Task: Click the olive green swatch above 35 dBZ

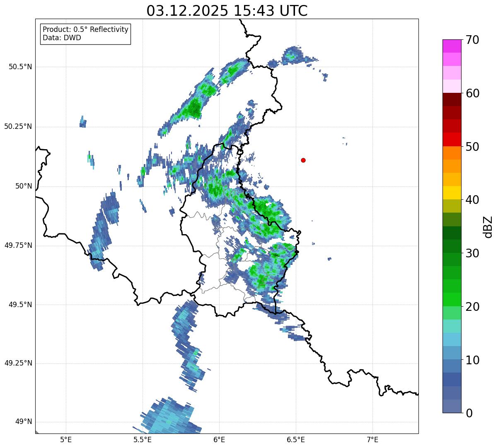Action: click(x=452, y=219)
